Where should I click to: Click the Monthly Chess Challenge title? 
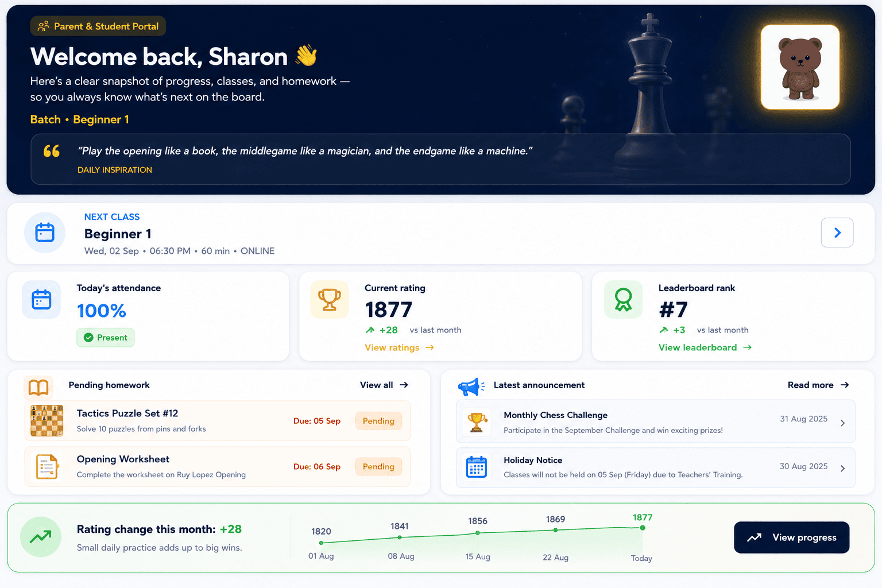(x=555, y=415)
